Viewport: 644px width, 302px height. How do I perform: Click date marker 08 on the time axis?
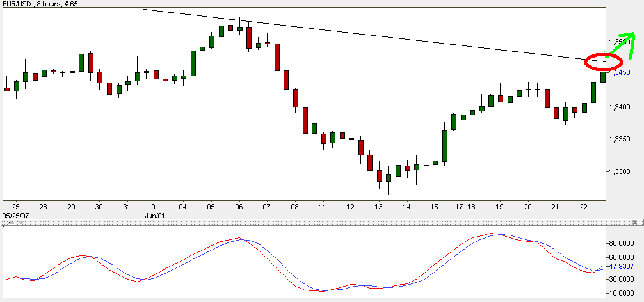[x=294, y=207]
